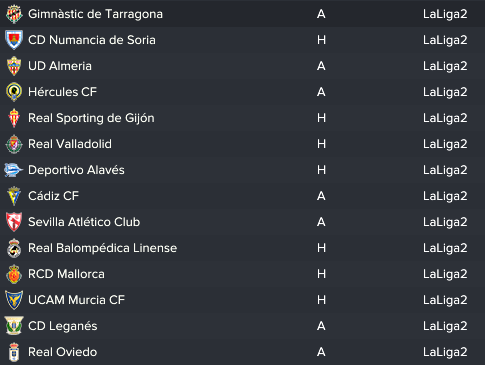Click the Real Balompédica Linense crest
Image resolution: width=485 pixels, height=365 pixels.
[x=14, y=248]
